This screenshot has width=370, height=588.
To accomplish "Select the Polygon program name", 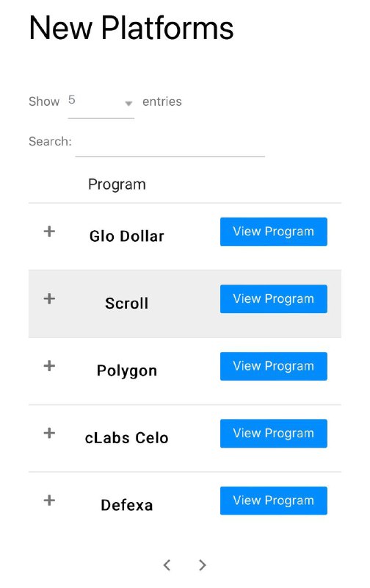I will [x=126, y=371].
